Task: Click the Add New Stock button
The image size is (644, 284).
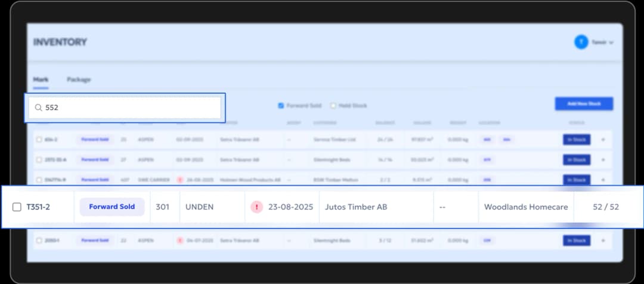Action: [x=583, y=104]
